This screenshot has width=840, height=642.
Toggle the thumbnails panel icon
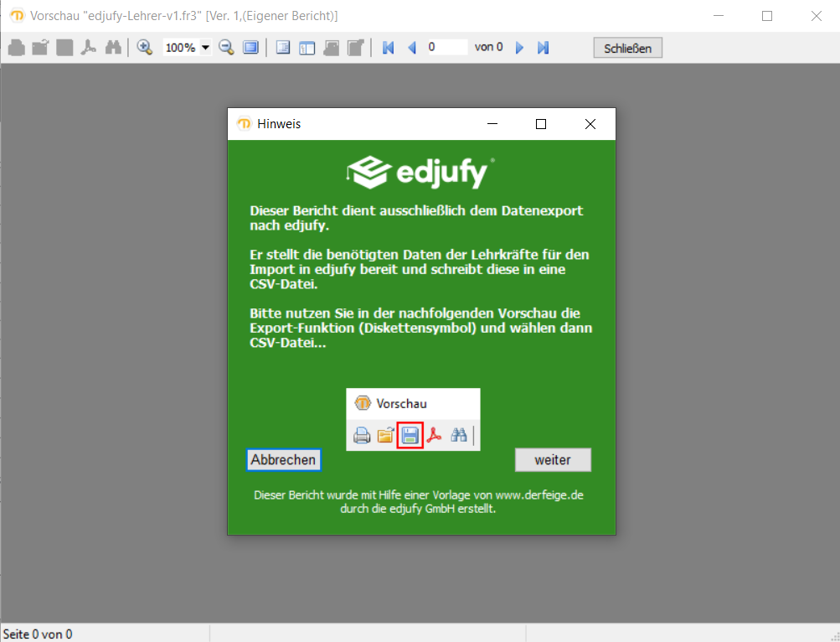pos(307,48)
